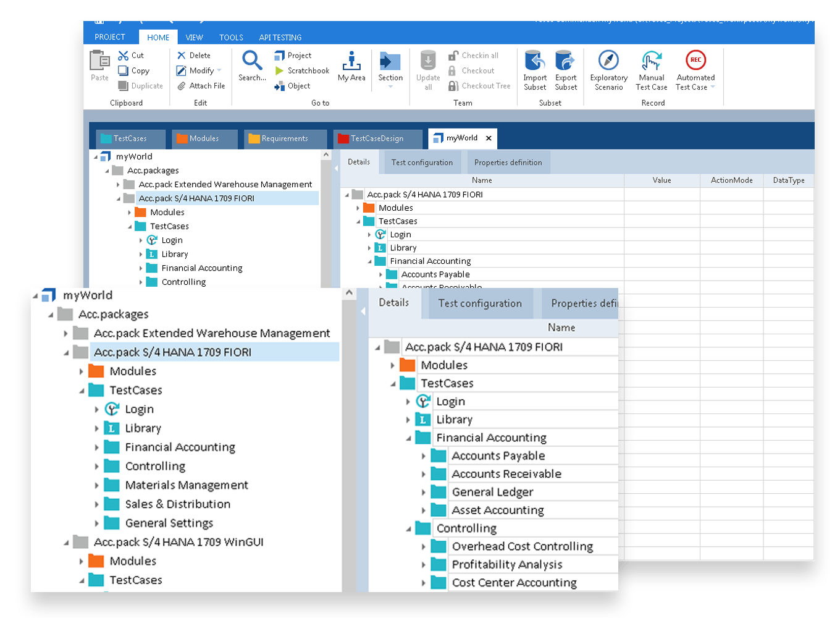Click the Object icon in Go to group
Screen dimensions: 840x618
pyautogui.click(x=280, y=86)
